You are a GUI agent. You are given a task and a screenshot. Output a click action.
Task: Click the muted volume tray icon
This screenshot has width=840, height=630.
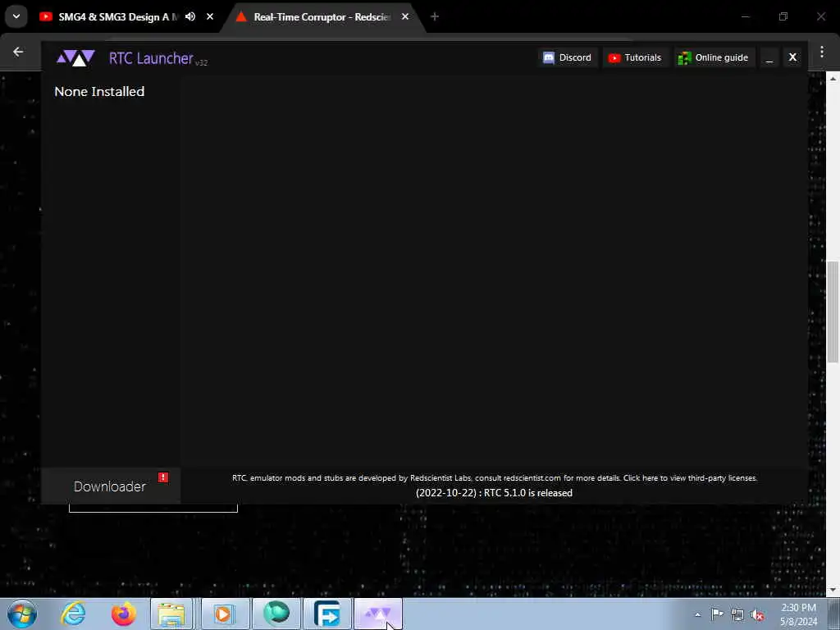[757, 614]
